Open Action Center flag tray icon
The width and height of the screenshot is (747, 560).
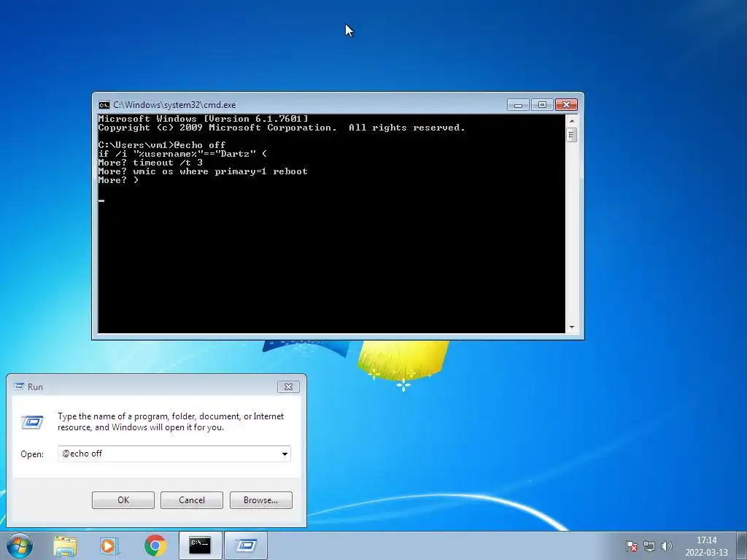[x=632, y=546]
